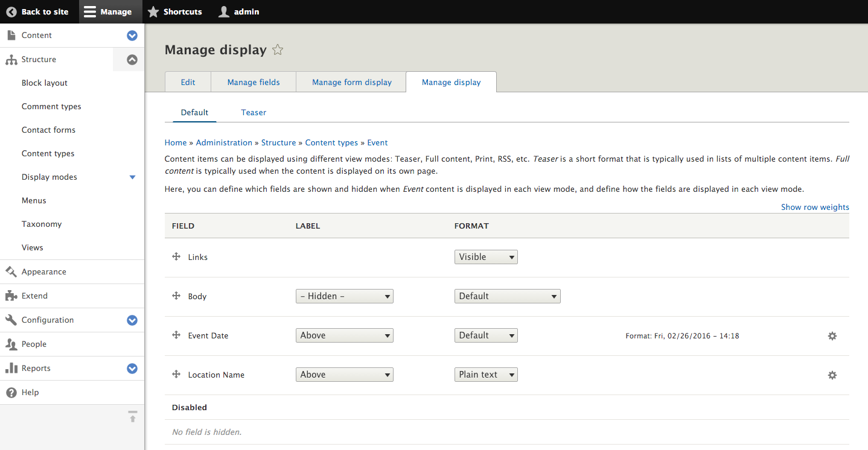Open the Links format dropdown showing Visible
This screenshot has height=450, width=868.
(485, 256)
